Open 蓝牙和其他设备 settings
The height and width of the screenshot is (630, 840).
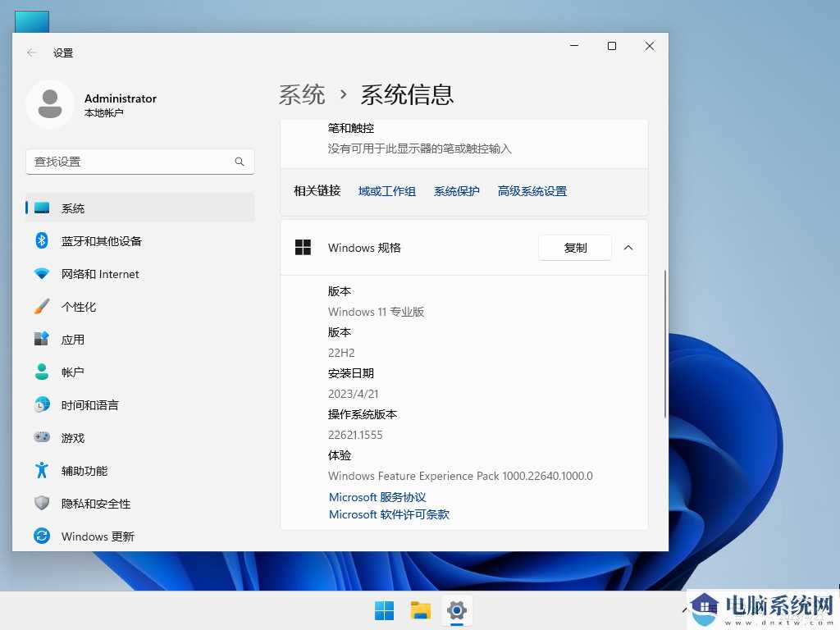[x=139, y=240]
